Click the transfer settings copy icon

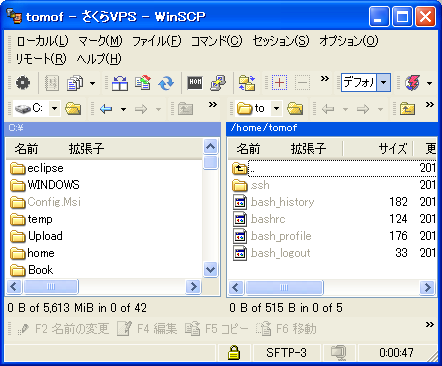75,83
